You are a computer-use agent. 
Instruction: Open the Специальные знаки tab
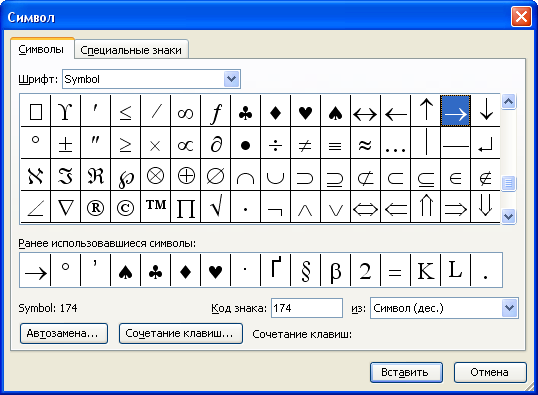click(x=131, y=50)
